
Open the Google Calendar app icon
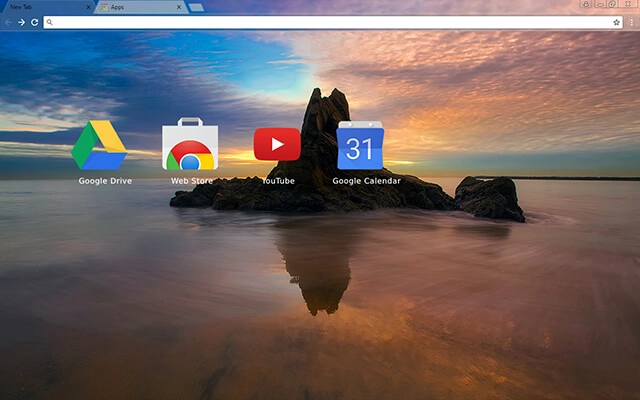360,145
